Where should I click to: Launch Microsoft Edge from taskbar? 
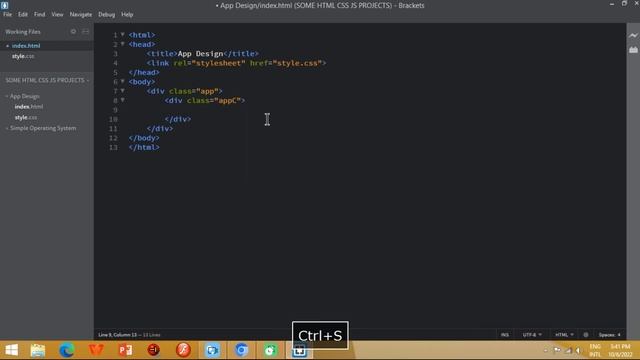point(67,350)
